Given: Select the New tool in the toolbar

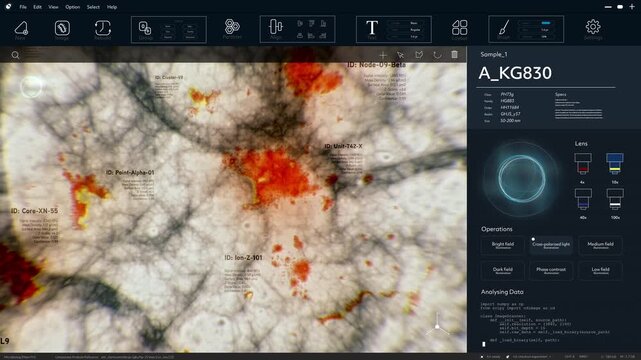Looking at the screenshot, I should 21,28.
